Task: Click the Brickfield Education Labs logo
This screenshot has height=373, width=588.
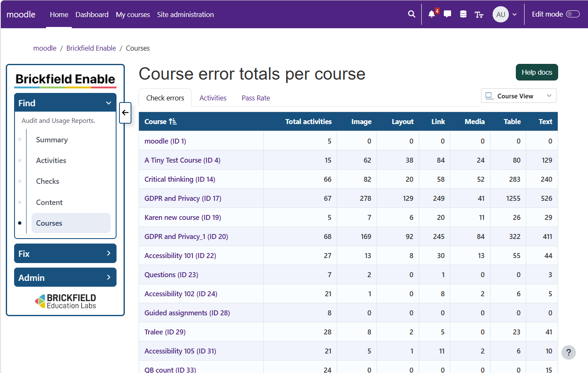Action: (66, 302)
